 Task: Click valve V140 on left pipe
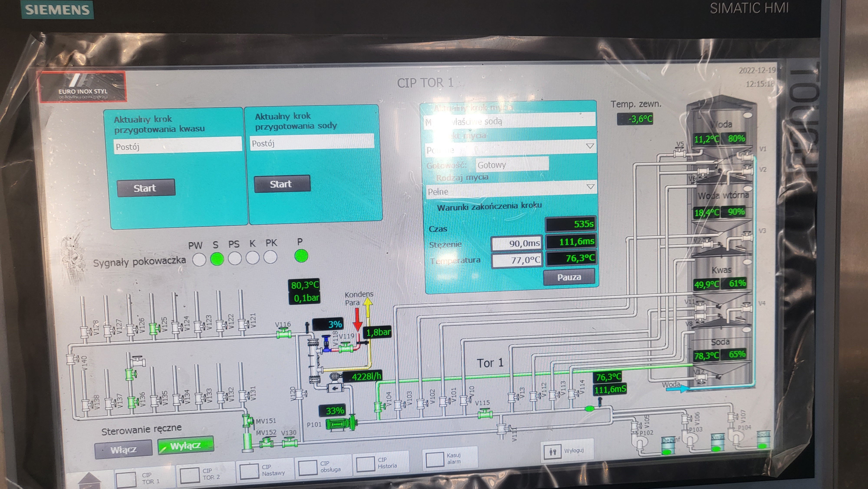point(71,359)
